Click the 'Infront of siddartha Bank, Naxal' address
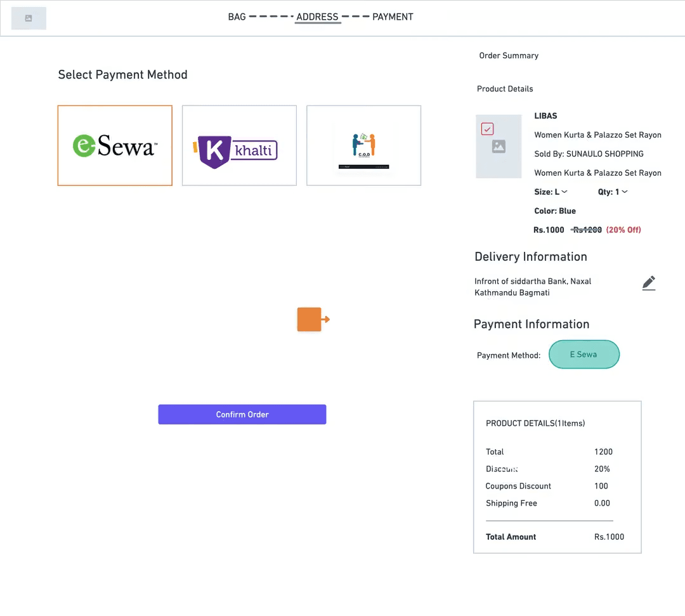 (533, 281)
